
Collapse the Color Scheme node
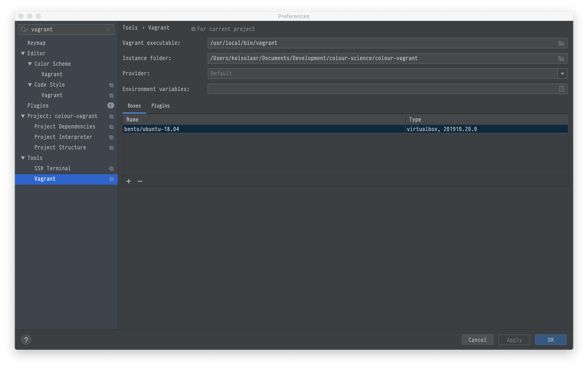[30, 64]
